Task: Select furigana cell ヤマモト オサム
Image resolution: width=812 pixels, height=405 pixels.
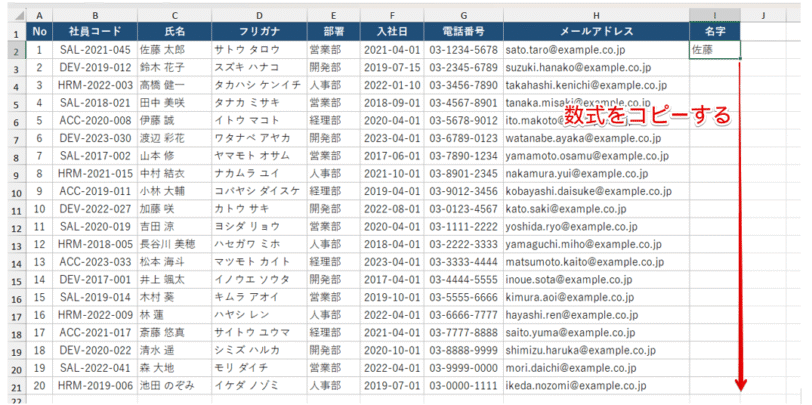Action: tap(259, 156)
